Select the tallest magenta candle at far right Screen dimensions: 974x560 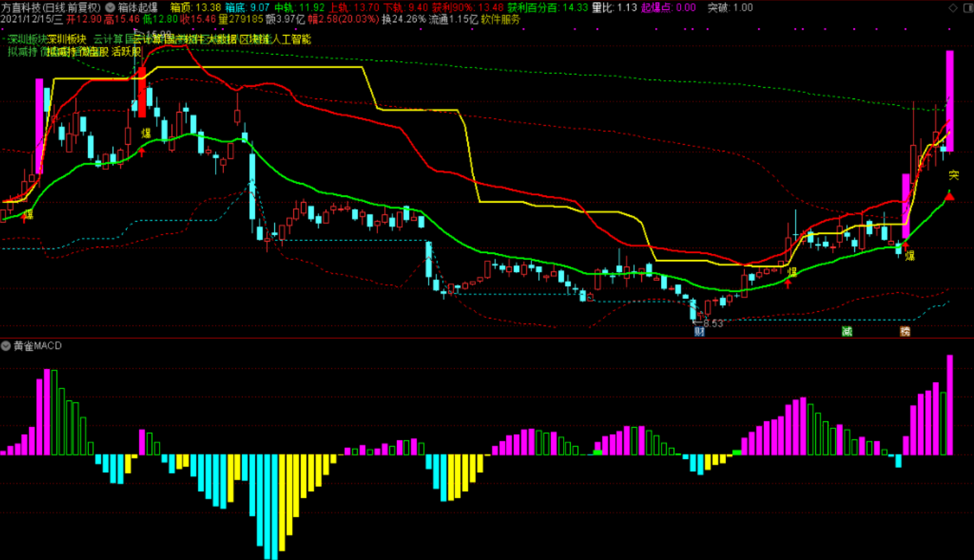(x=950, y=100)
